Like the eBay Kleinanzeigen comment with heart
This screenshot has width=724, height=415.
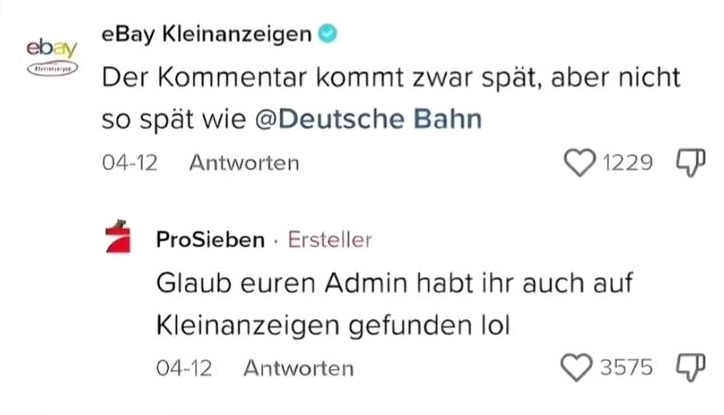pyautogui.click(x=579, y=162)
